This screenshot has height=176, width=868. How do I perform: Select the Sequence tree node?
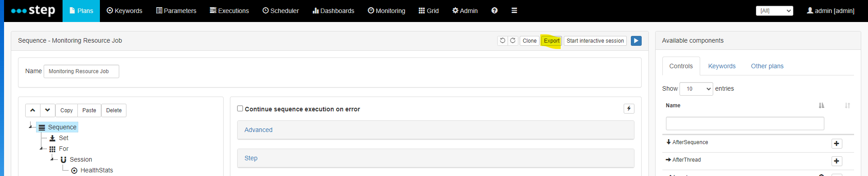(58, 127)
